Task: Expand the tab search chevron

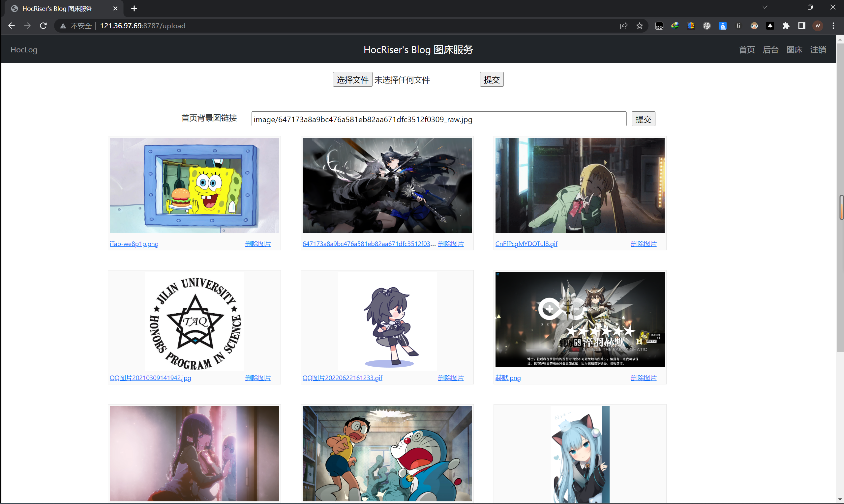Action: [x=765, y=7]
